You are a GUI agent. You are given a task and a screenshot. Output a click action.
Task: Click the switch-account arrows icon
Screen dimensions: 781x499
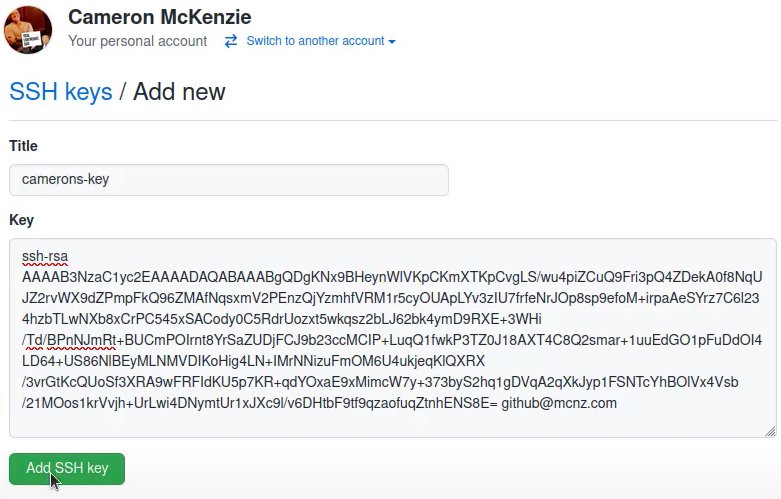pos(231,41)
